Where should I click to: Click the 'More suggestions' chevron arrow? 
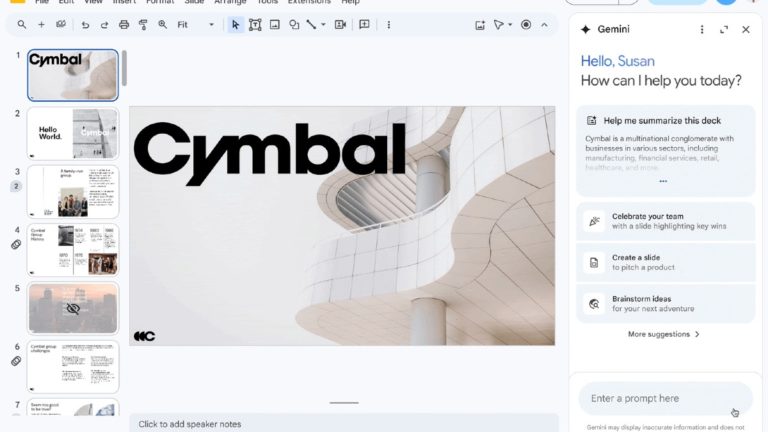[697, 334]
